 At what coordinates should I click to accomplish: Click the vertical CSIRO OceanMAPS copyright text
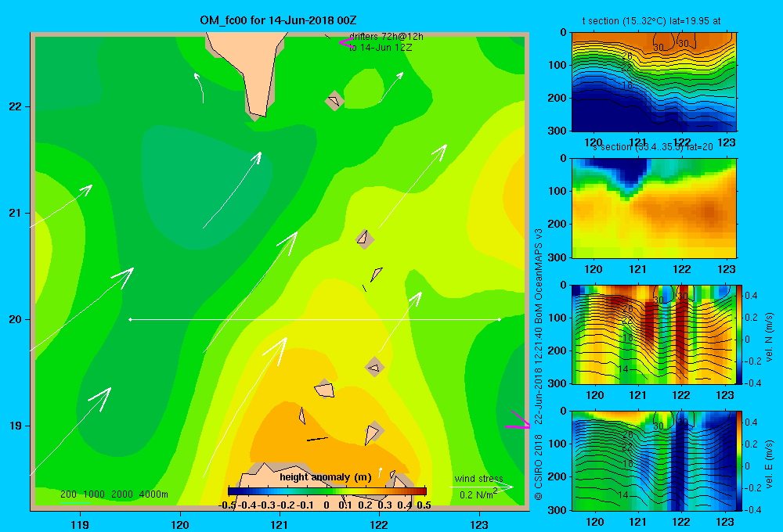tap(539, 365)
